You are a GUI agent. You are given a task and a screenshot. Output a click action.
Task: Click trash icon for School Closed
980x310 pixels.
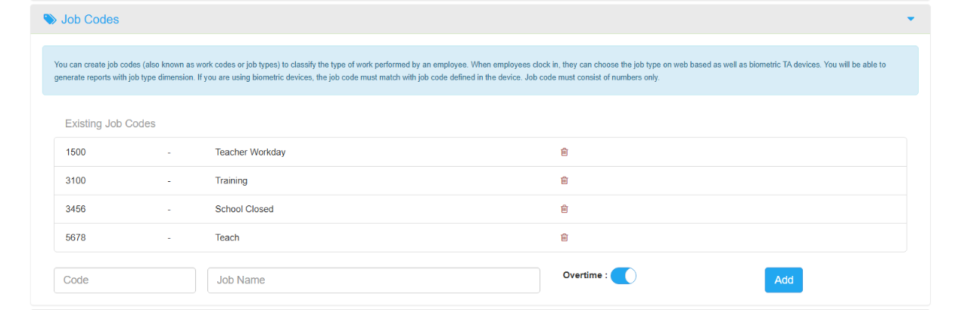tap(564, 209)
